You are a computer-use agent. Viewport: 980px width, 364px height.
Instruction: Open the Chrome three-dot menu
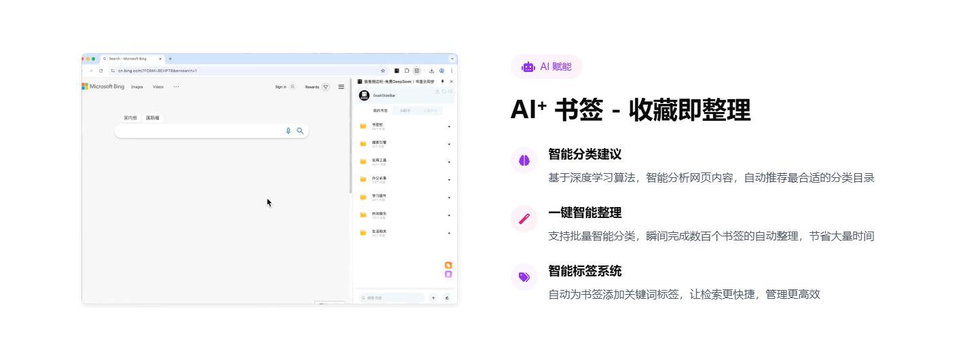452,71
